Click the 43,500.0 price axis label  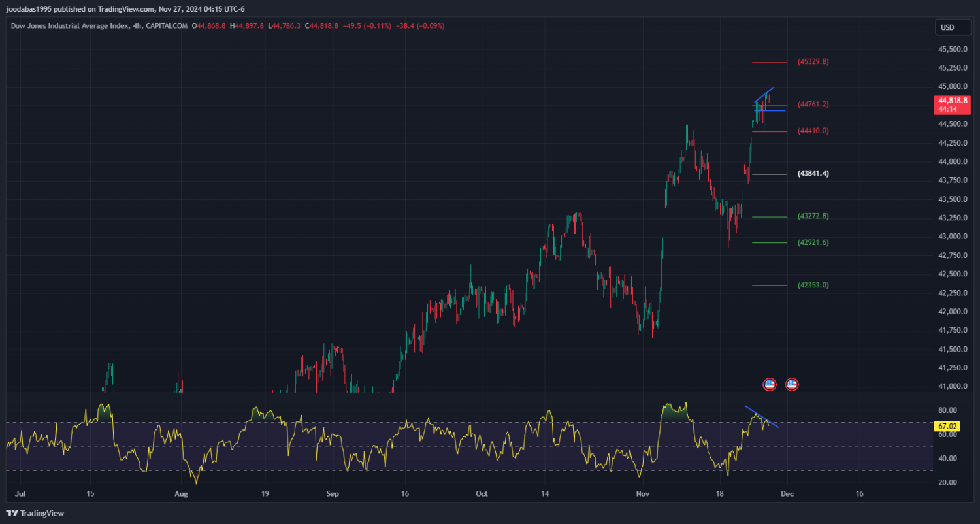953,199
